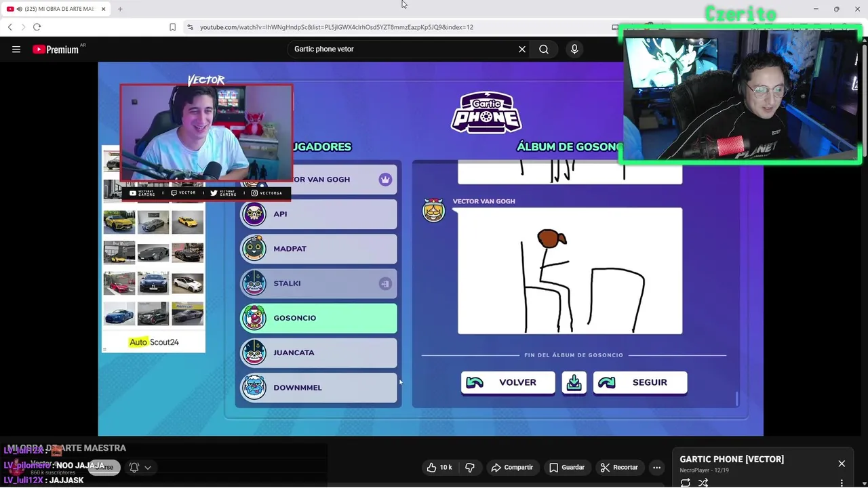This screenshot has width=868, height=488.
Task: Reload the YouTube page
Action: tap(37, 27)
